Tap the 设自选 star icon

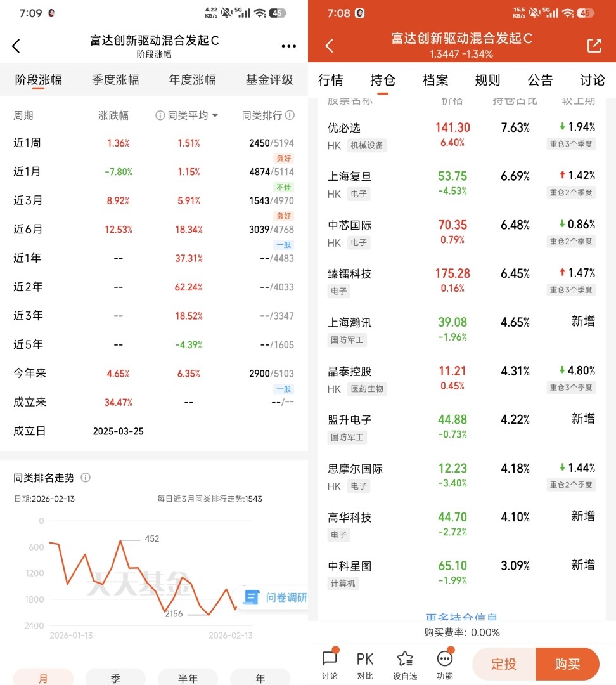(405, 665)
